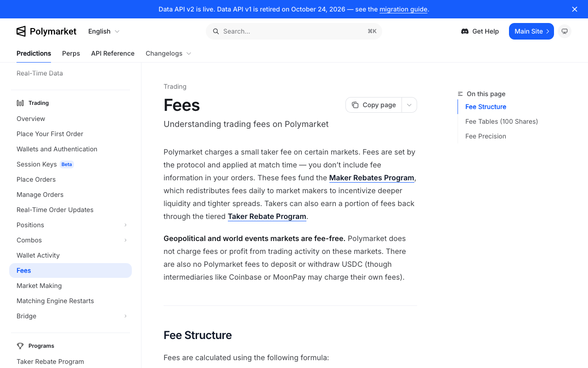Toggle the theme mode monitor icon

tap(565, 31)
